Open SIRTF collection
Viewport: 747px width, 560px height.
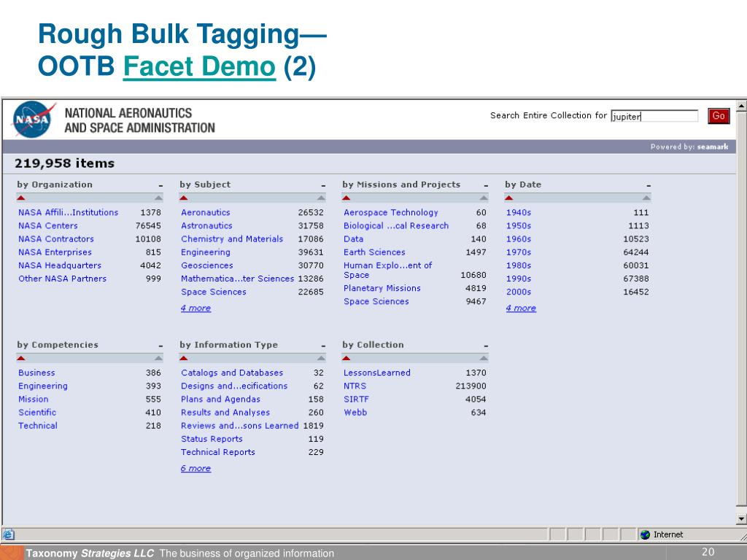click(x=356, y=399)
